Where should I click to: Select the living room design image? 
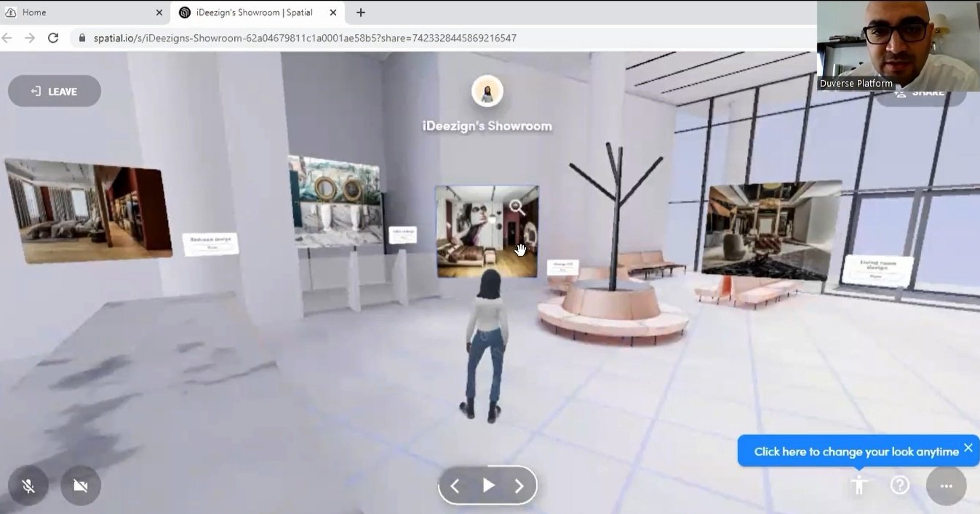pyautogui.click(x=772, y=230)
